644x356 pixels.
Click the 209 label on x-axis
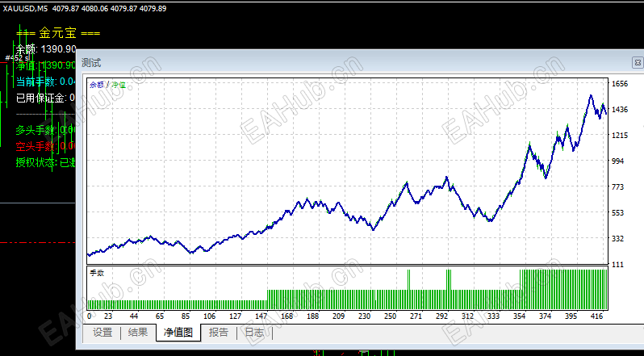(x=338, y=316)
